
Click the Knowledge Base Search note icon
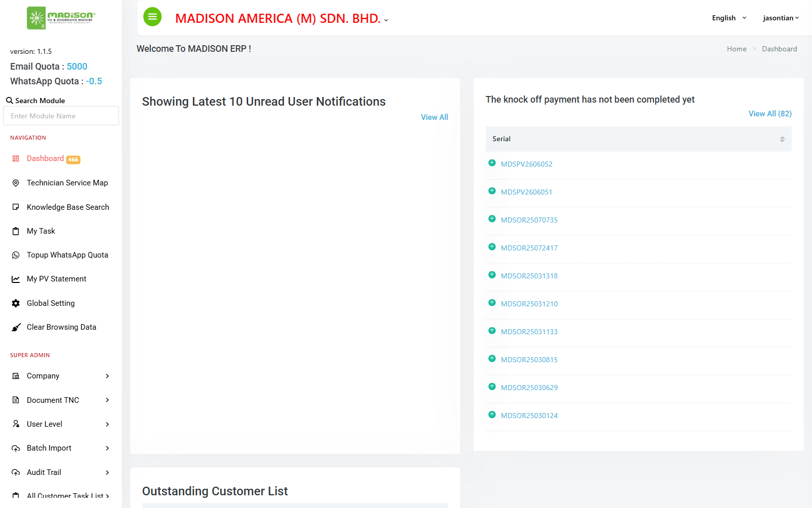click(x=16, y=207)
